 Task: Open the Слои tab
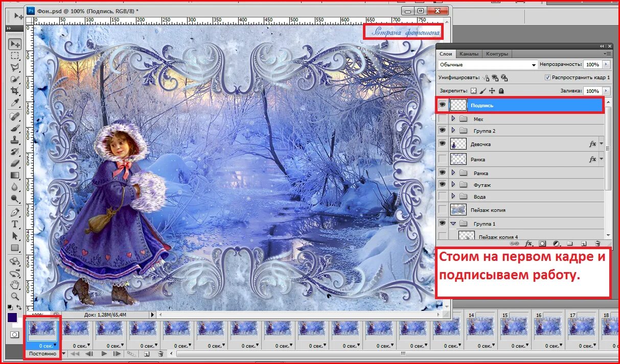click(x=446, y=54)
